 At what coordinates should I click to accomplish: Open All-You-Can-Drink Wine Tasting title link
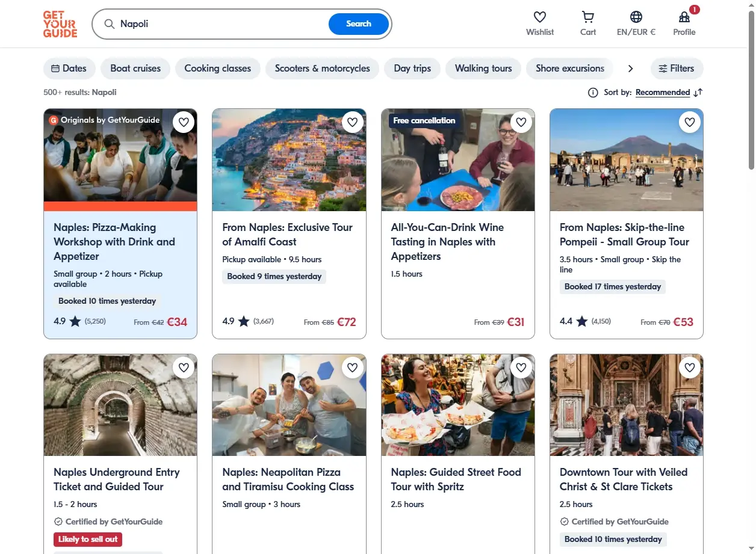pos(447,242)
